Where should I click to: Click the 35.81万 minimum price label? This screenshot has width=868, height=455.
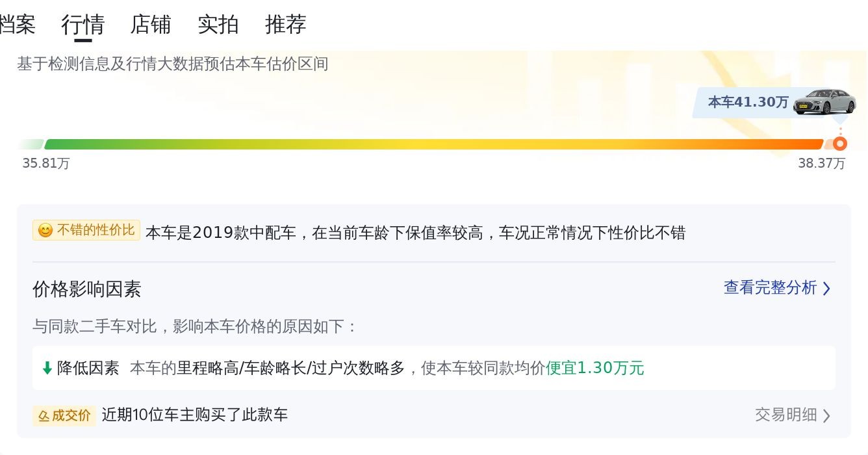45,163
